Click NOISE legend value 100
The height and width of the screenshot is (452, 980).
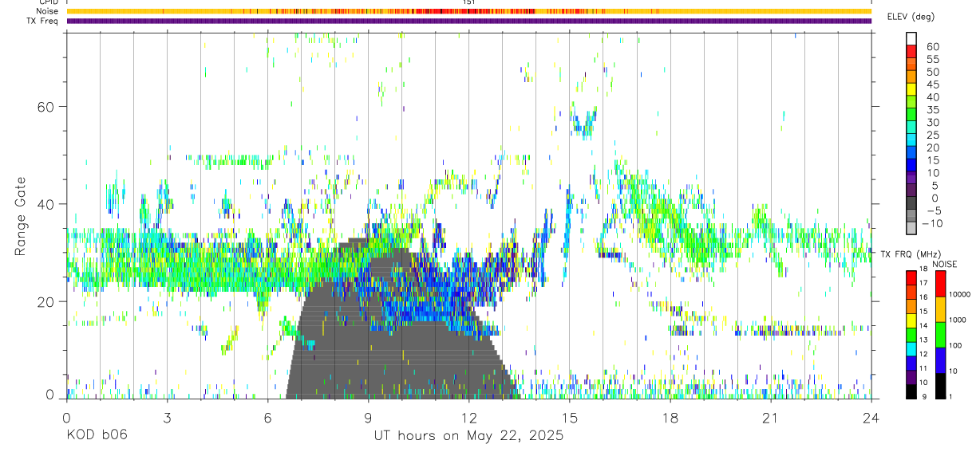pyautogui.click(x=957, y=345)
